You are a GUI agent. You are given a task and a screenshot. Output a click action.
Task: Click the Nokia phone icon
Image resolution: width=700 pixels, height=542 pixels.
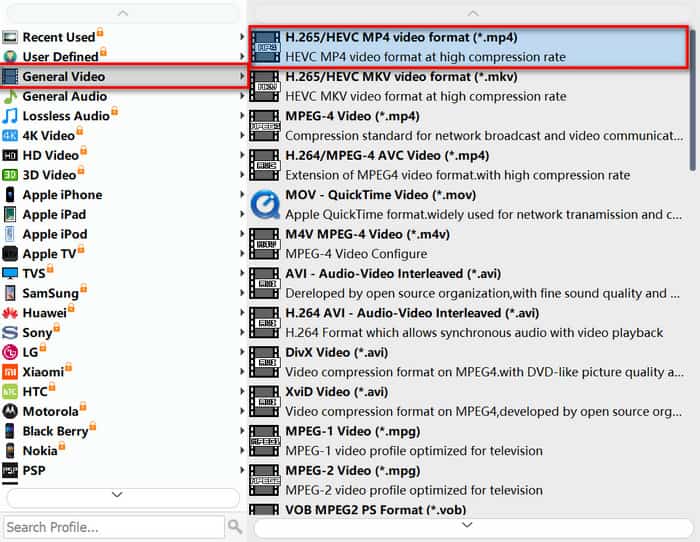tap(10, 451)
